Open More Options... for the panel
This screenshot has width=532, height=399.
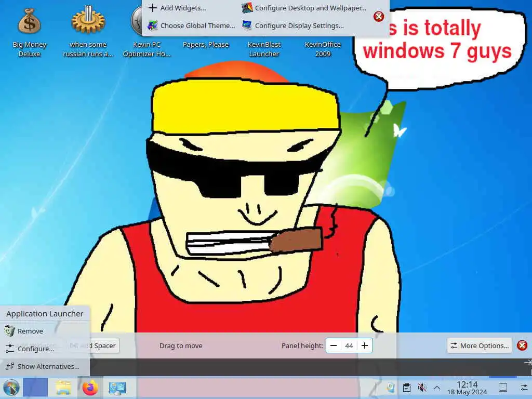click(480, 345)
